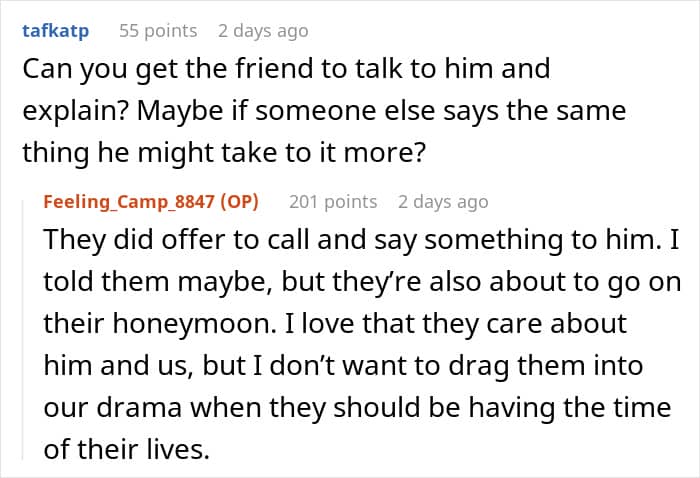Click the line starting 'explain? Maybe if someone'

pyautogui.click(x=324, y=111)
